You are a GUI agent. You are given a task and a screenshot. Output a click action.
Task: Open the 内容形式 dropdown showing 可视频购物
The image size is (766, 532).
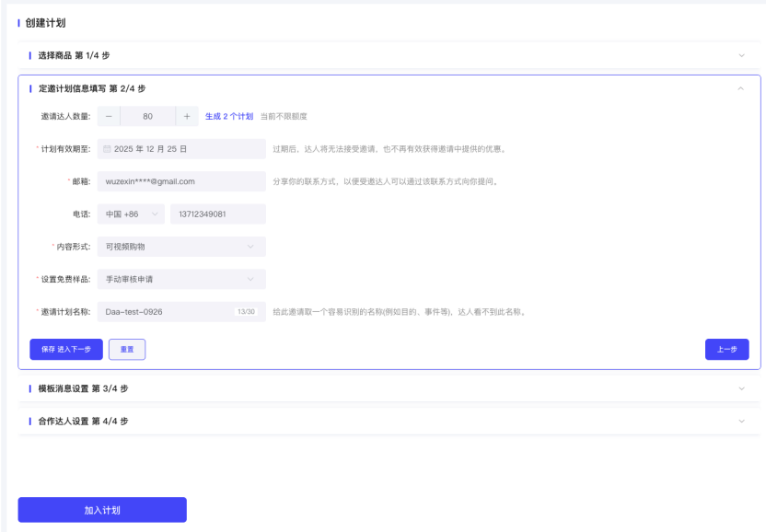(180, 247)
